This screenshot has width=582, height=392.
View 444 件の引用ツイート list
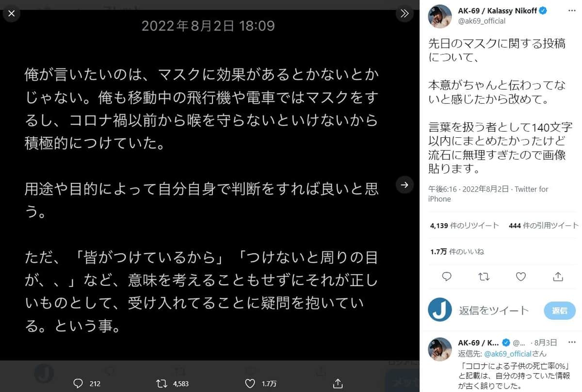click(544, 226)
